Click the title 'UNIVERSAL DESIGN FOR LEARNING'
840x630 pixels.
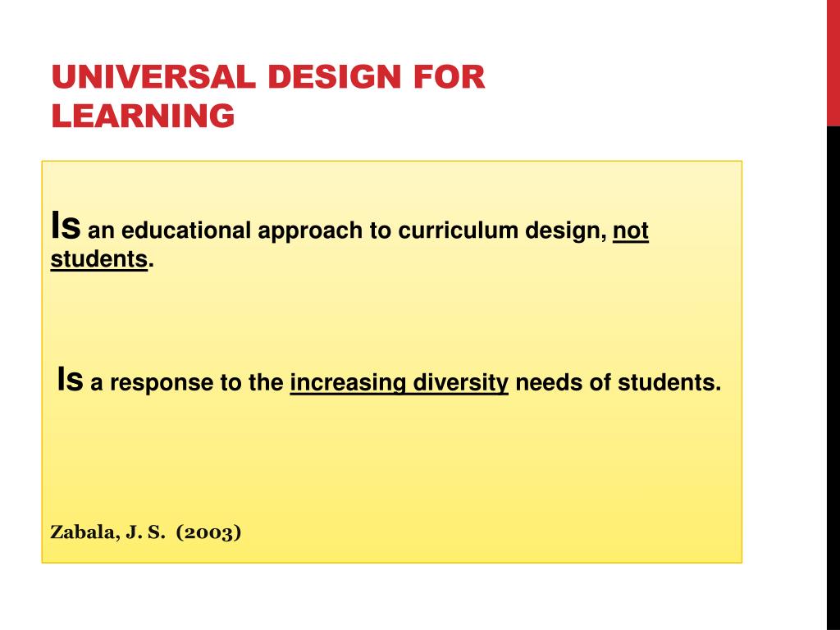(x=268, y=96)
